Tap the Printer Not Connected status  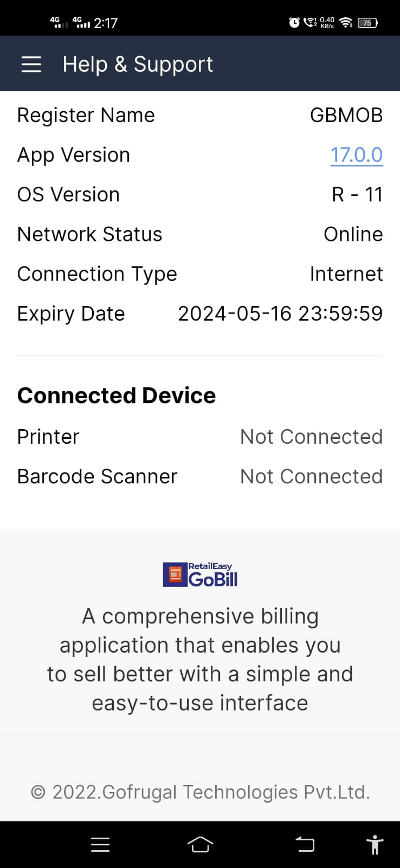coord(311,437)
